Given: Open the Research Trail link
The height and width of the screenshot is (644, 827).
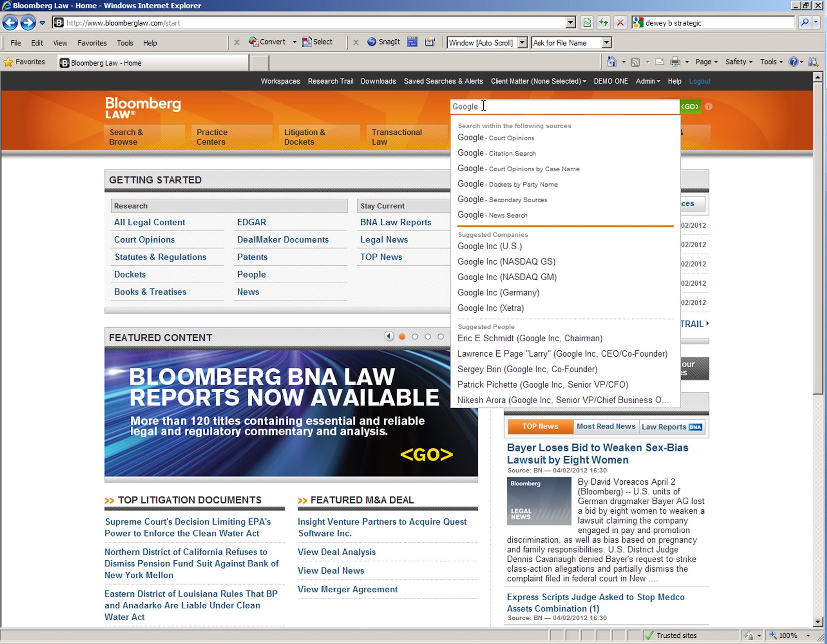Looking at the screenshot, I should coord(331,81).
